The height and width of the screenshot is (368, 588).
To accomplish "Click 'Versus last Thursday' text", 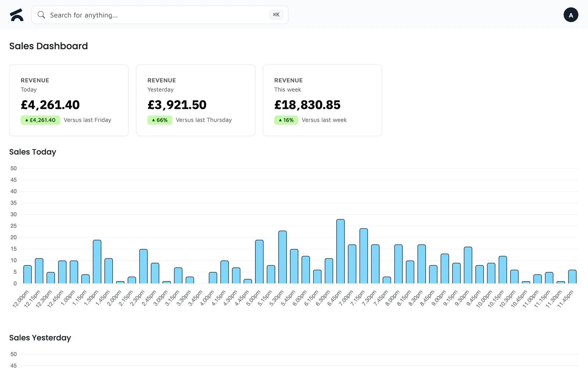I will (204, 120).
